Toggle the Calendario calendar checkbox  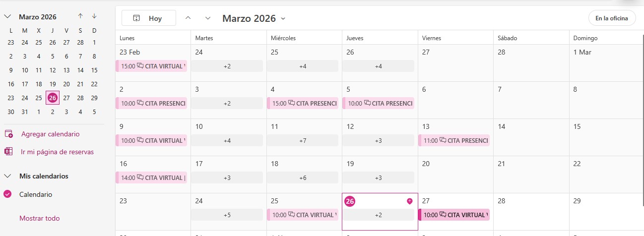(7, 194)
